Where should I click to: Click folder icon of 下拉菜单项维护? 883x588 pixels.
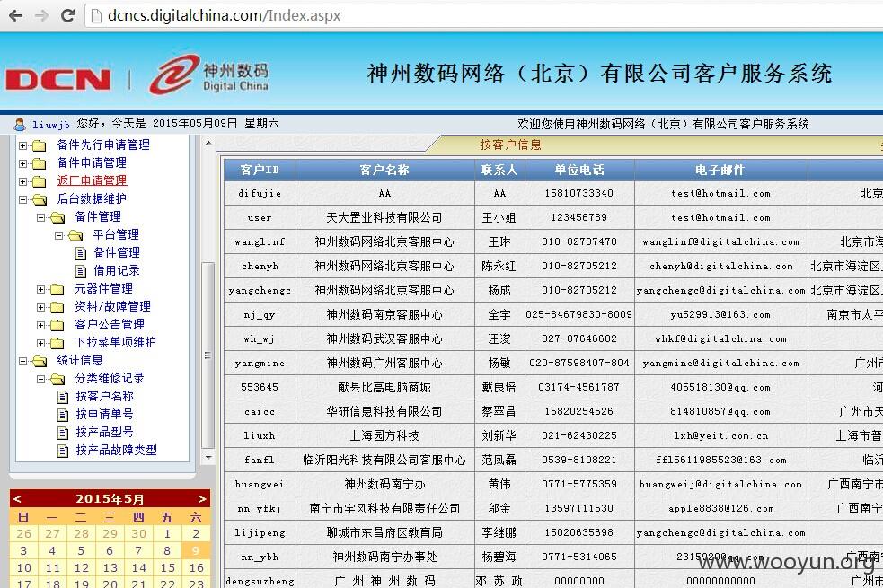(x=57, y=343)
